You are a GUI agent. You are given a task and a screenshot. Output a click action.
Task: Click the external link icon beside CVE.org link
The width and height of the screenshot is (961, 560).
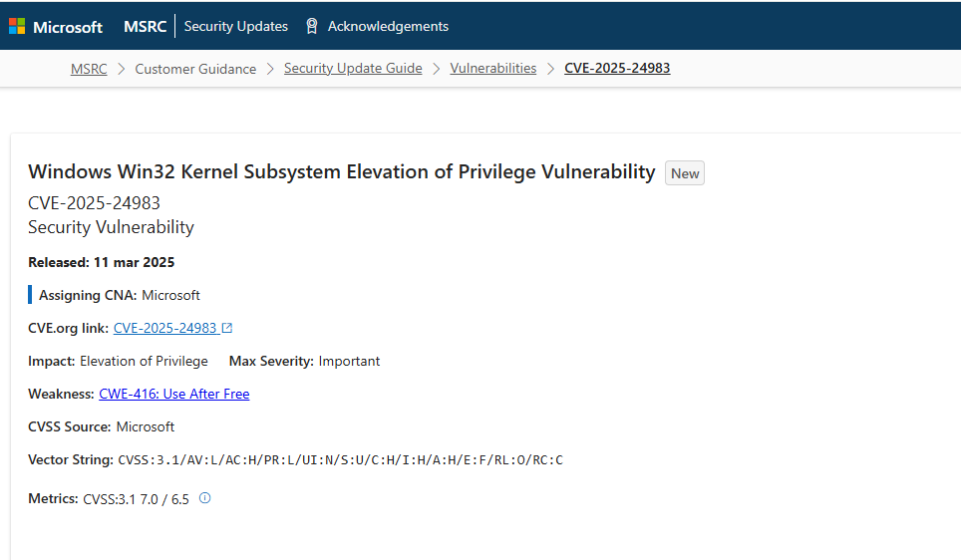tap(227, 328)
